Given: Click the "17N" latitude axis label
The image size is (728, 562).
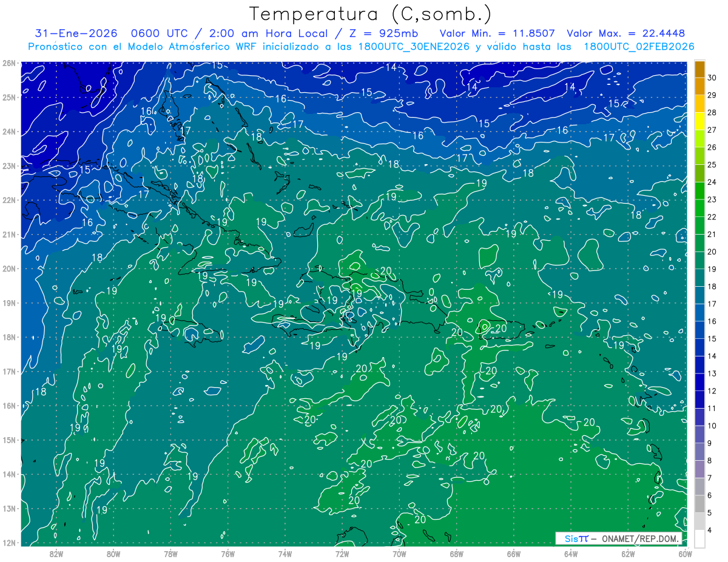Looking at the screenshot, I should (x=9, y=371).
